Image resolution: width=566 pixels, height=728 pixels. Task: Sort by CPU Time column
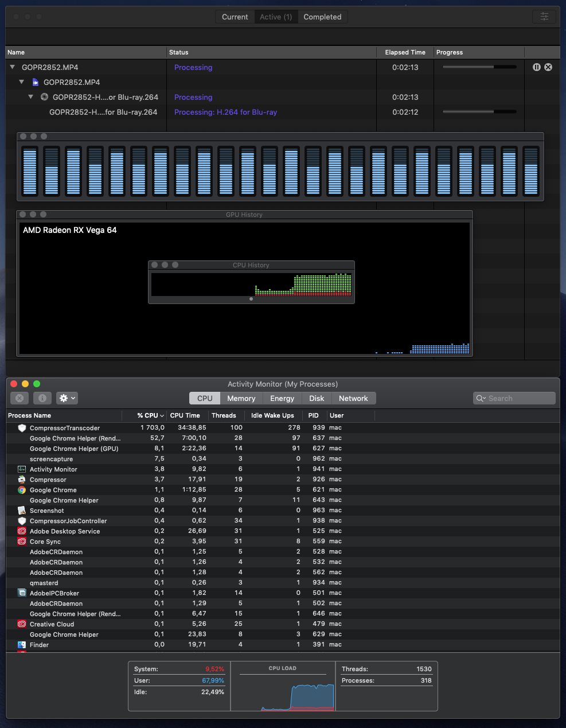187,415
